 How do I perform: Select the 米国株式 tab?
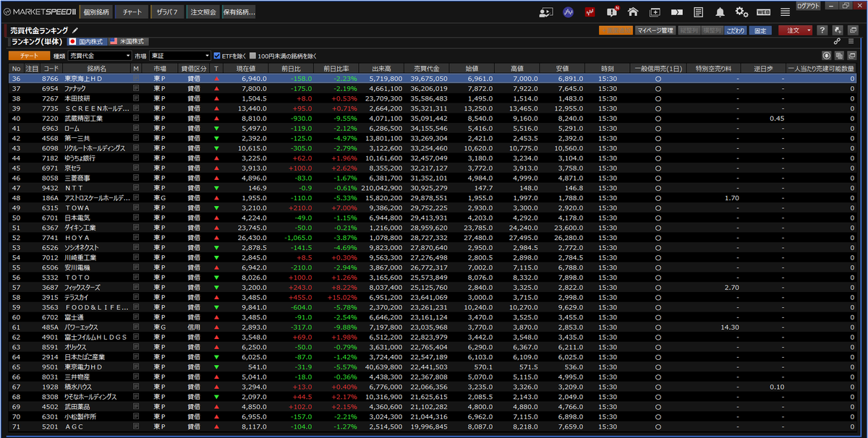click(x=127, y=41)
